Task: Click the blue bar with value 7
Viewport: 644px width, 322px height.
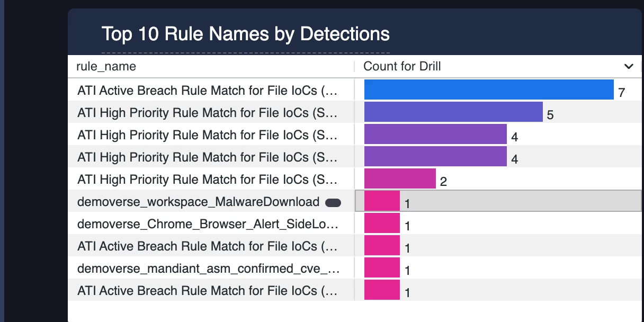Action: pos(489,90)
